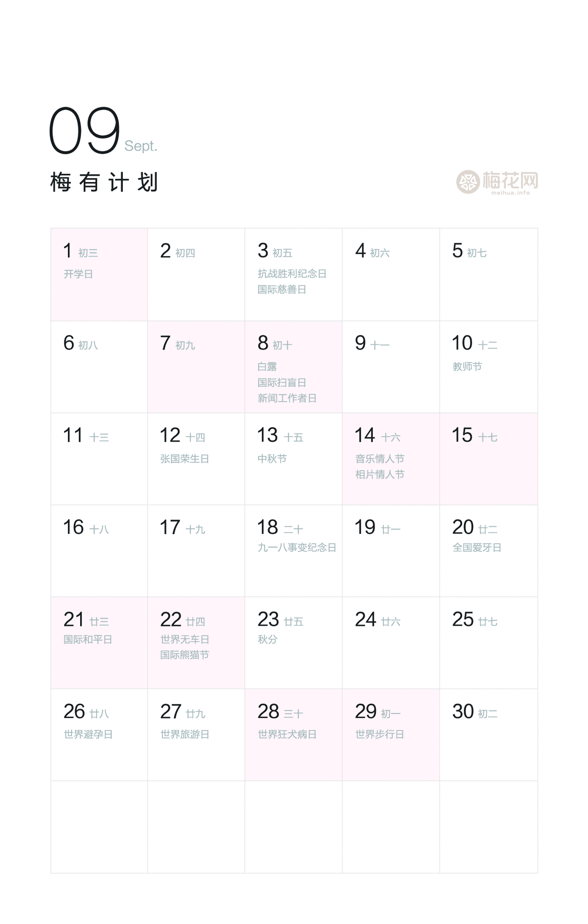Open the 教师节 entry on September 10
The height and width of the screenshot is (924, 588).
(467, 367)
